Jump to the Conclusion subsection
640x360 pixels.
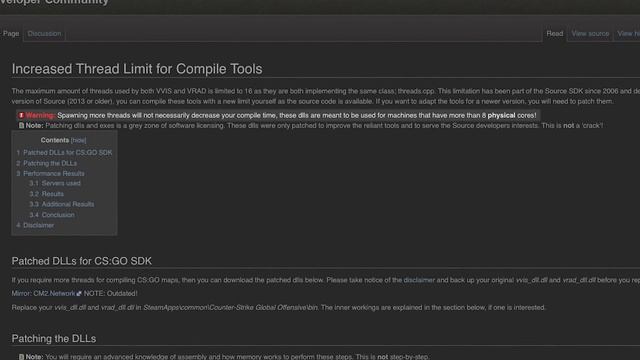click(52, 215)
